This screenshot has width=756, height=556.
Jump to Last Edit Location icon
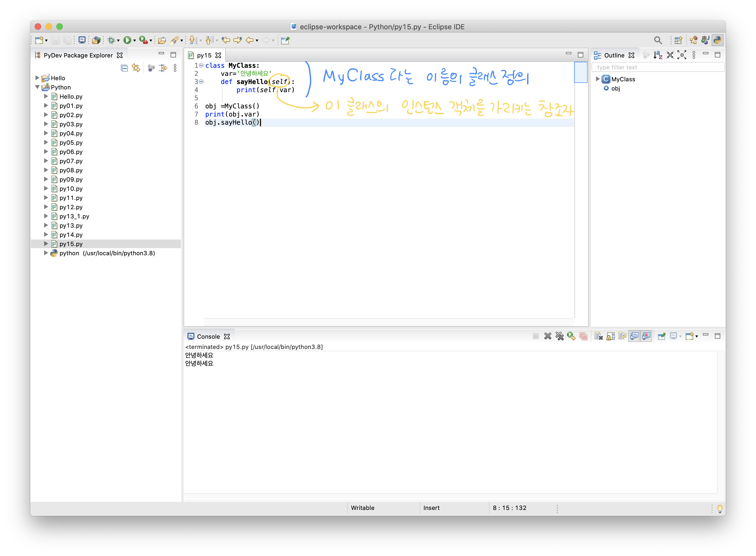click(226, 40)
